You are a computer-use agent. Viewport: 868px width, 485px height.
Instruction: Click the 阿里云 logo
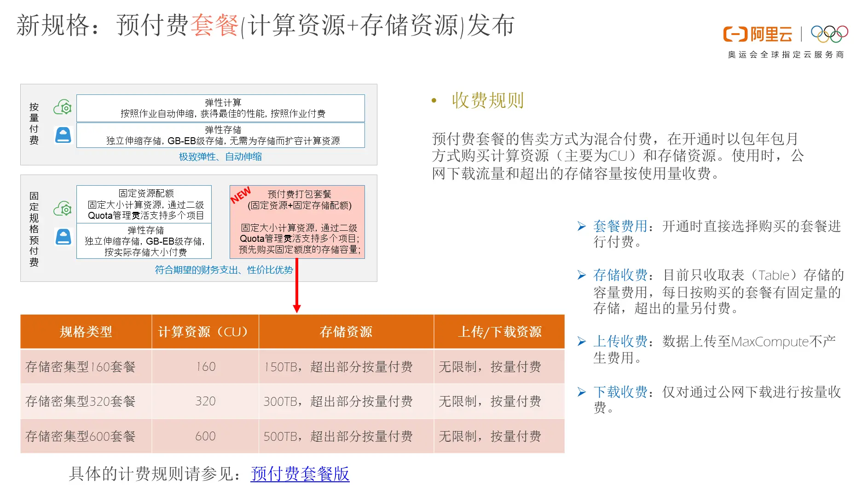(x=758, y=35)
